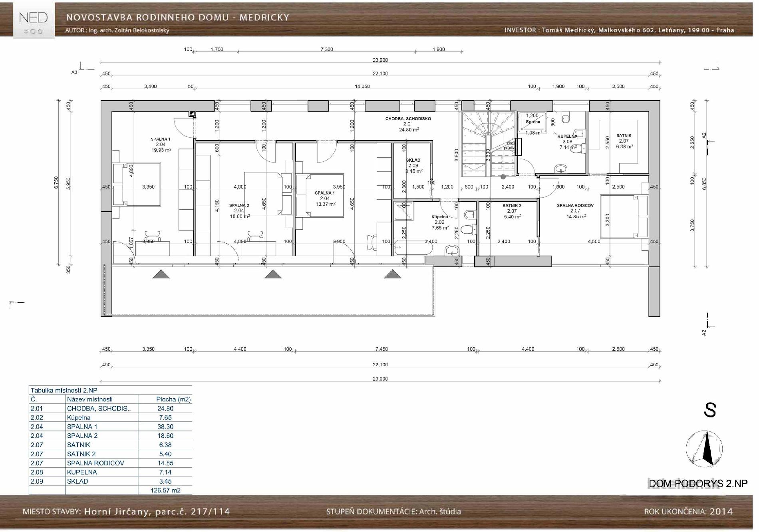This screenshot has width=759, height=532.
Task: Select the A3 section marker label
Action: click(x=74, y=73)
